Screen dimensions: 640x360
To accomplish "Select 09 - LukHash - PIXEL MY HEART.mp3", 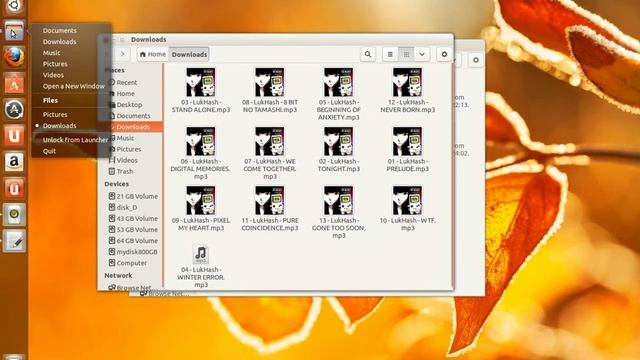I will click(x=200, y=209).
